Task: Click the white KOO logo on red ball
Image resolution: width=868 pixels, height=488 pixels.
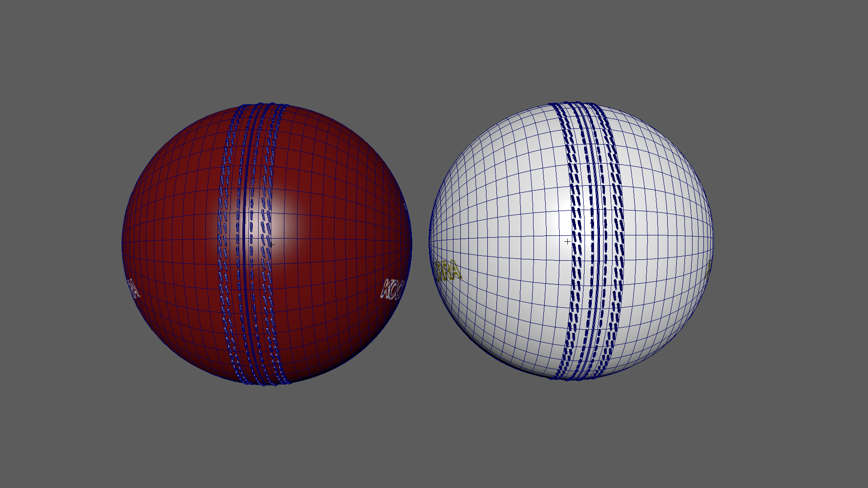Action: coord(392,290)
